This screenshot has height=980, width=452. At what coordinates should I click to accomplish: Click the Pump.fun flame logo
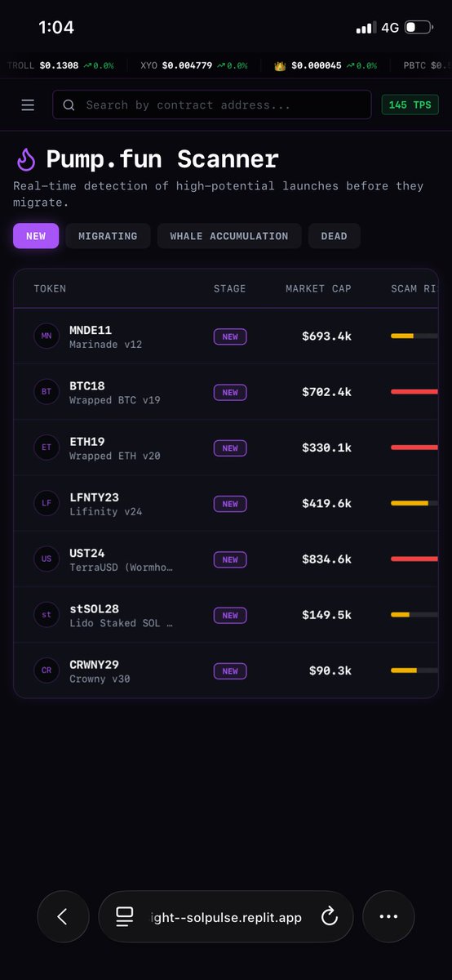click(26, 159)
